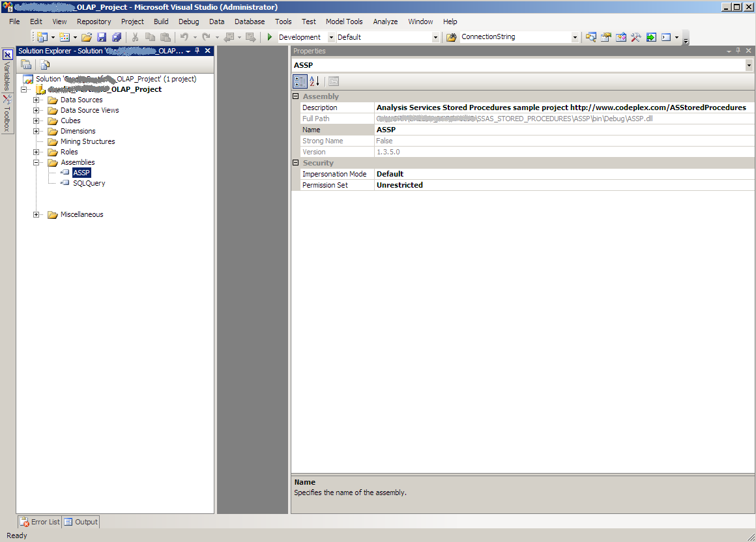The height and width of the screenshot is (542, 756).
Task: Click the Paste clipboard icon
Action: click(x=166, y=37)
